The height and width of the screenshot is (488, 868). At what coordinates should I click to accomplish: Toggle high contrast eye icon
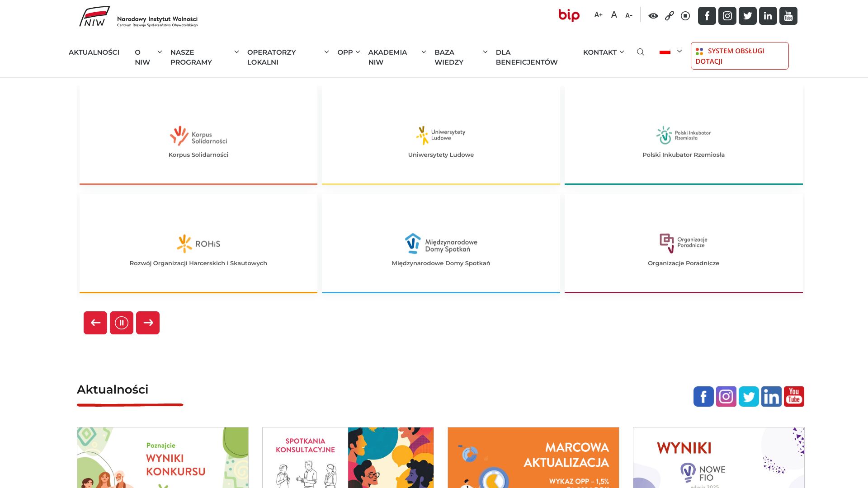653,16
